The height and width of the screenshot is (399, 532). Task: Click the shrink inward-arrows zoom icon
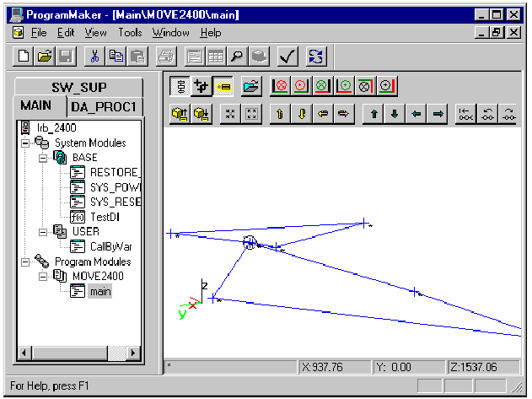[230, 114]
